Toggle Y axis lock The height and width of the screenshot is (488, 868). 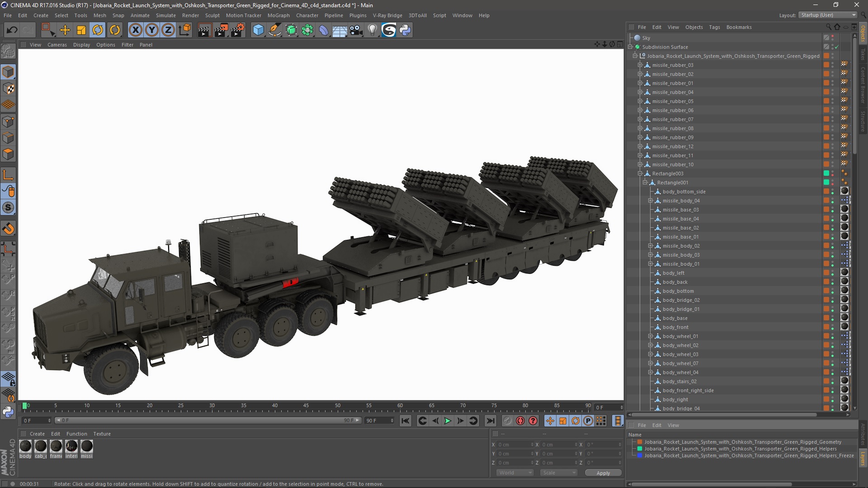[152, 30]
